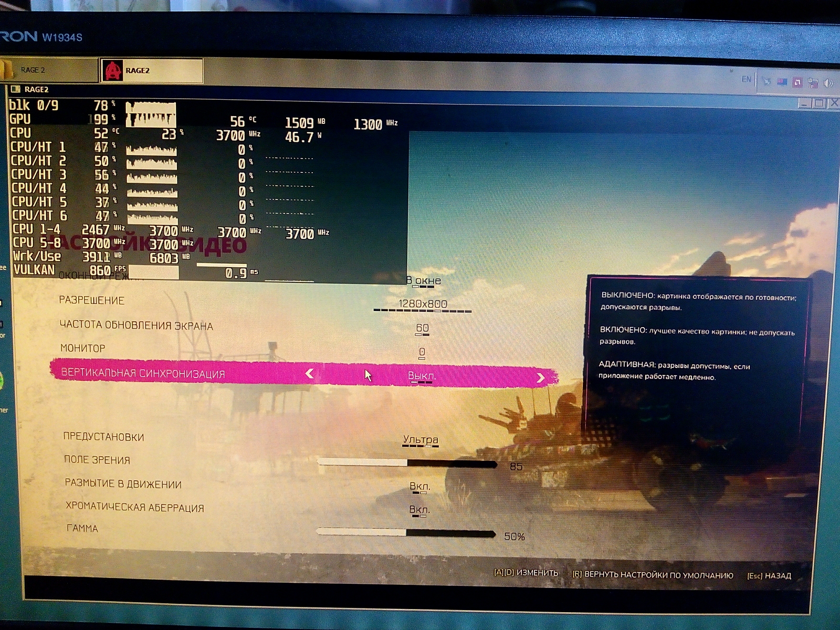
Task: Open the purple tray icon with white arrow
Action: click(x=797, y=82)
